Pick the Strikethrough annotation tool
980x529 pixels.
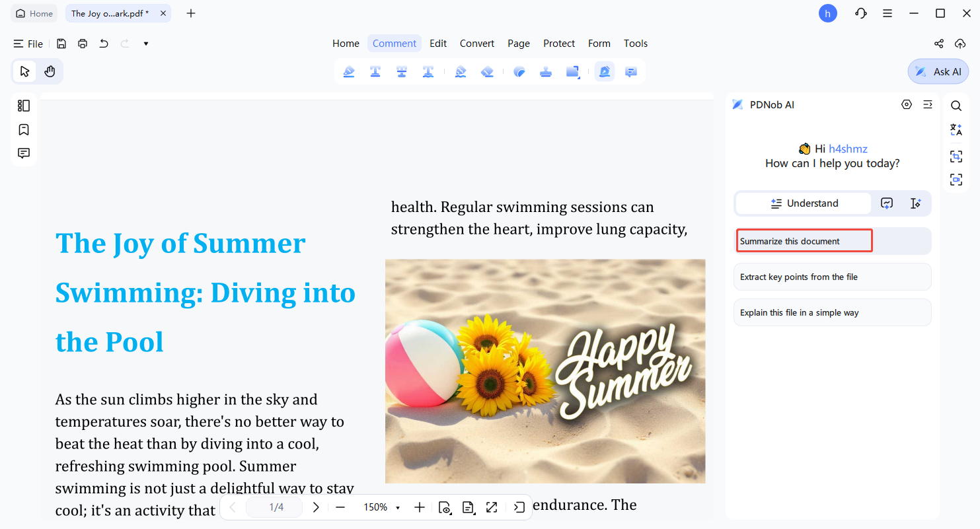402,71
